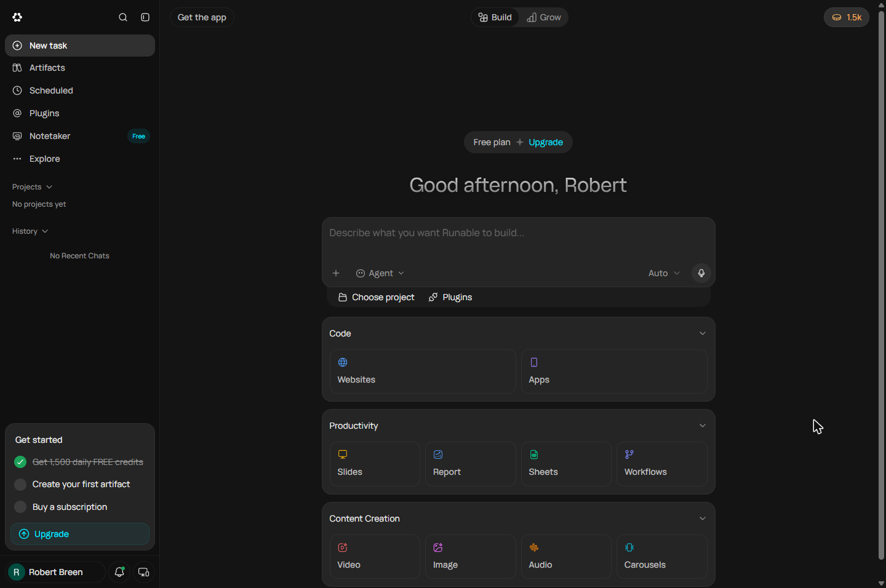This screenshot has width=886, height=588.
Task: Open Notetaker in the sidebar
Action: point(80,136)
